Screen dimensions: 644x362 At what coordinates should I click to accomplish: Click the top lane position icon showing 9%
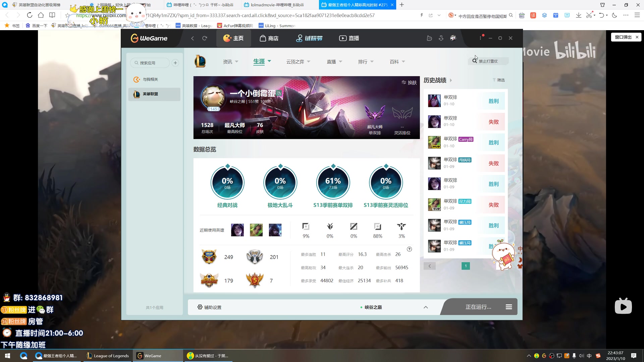pos(306,227)
